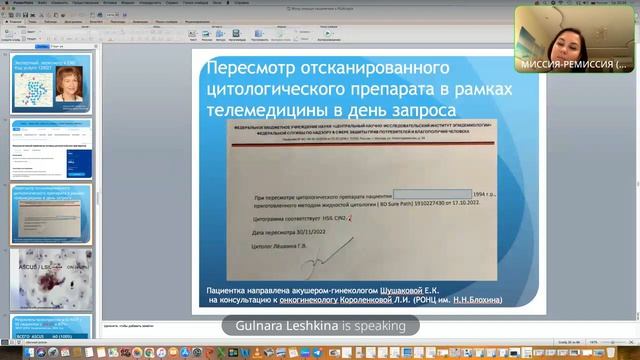Open the Справка help menu

click(242, 2)
